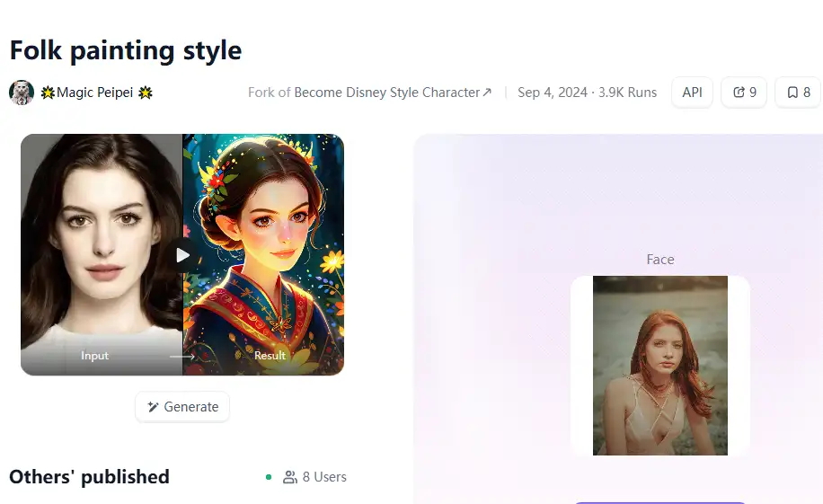Open Magic Peipei's avatar

(x=22, y=93)
